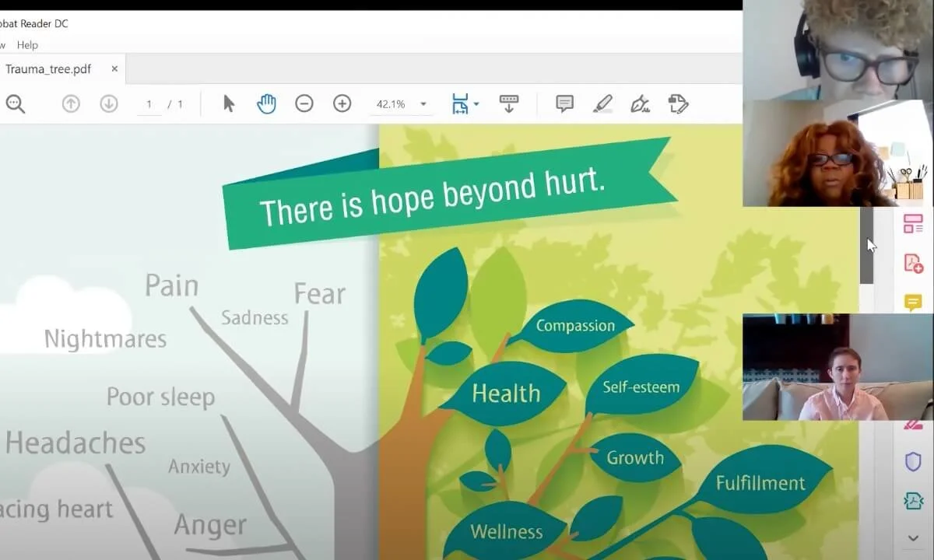Screen dimensions: 934x560
Task: Select the Highlight text tool
Action: click(x=603, y=103)
